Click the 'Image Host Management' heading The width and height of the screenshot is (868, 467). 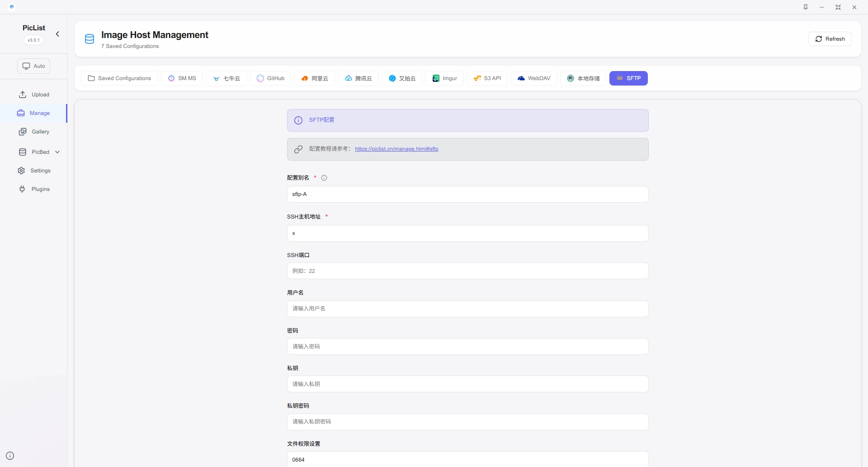click(x=155, y=35)
